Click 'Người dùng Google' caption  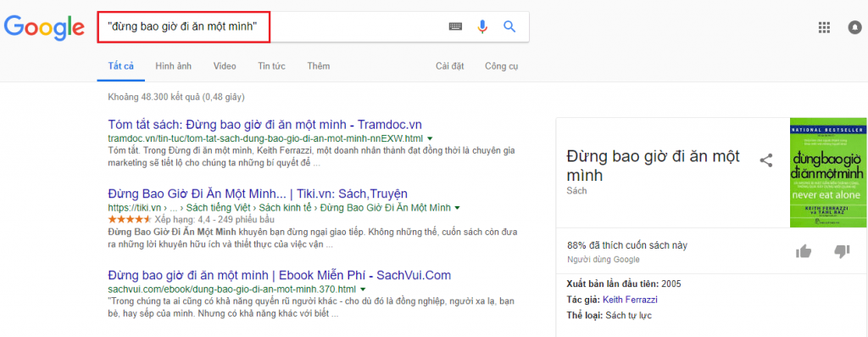tap(604, 260)
